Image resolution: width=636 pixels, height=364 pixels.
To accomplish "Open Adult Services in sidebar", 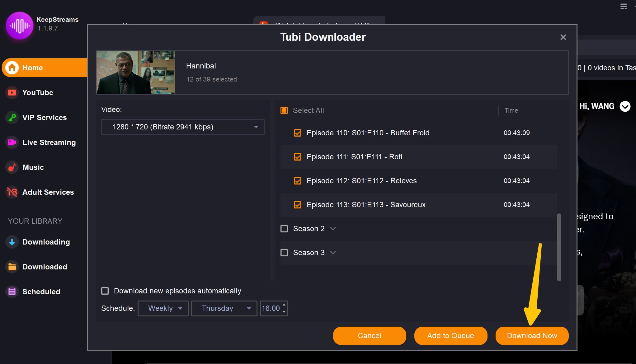I will click(x=48, y=192).
